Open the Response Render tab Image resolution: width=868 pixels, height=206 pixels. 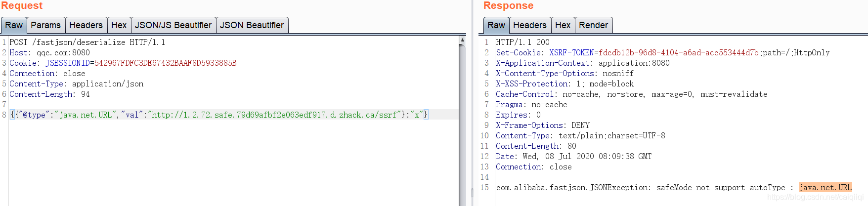[594, 25]
